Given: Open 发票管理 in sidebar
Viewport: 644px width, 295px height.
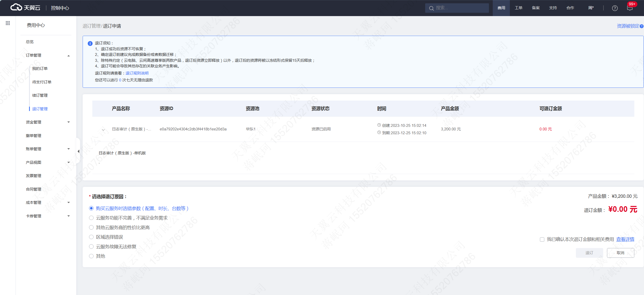Looking at the screenshot, I should pos(33,176).
